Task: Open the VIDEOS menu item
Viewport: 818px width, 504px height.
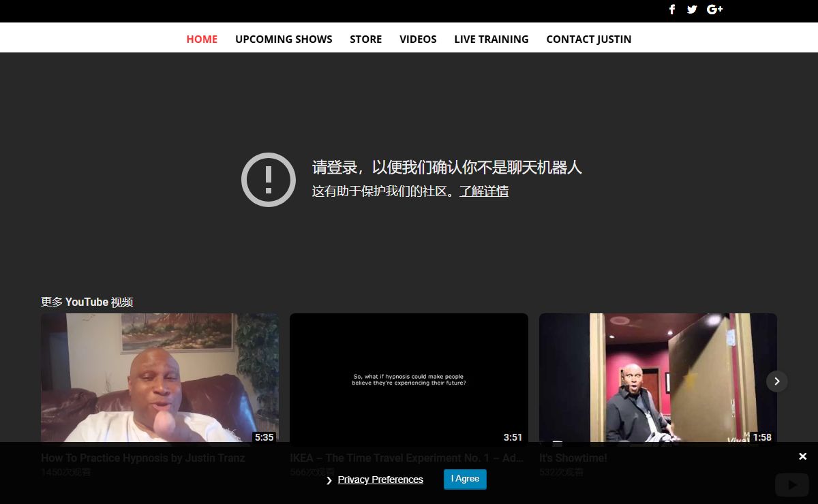Action: 418,40
